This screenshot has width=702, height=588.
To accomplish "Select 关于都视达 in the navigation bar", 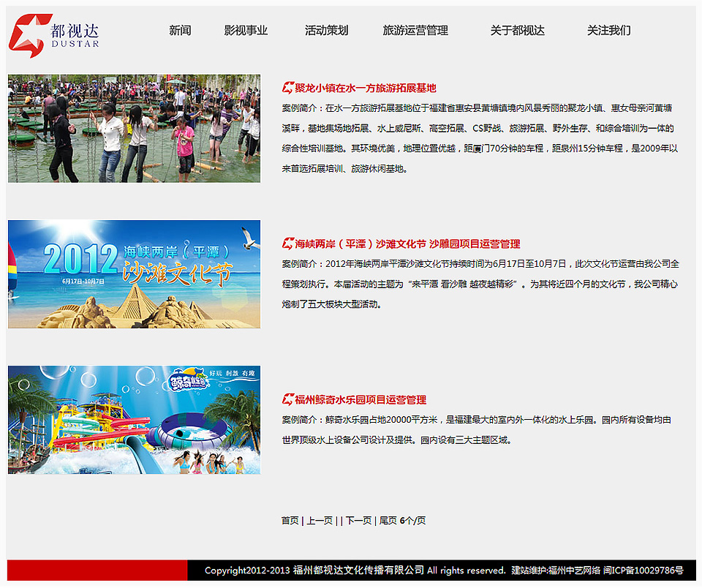I will (x=518, y=31).
